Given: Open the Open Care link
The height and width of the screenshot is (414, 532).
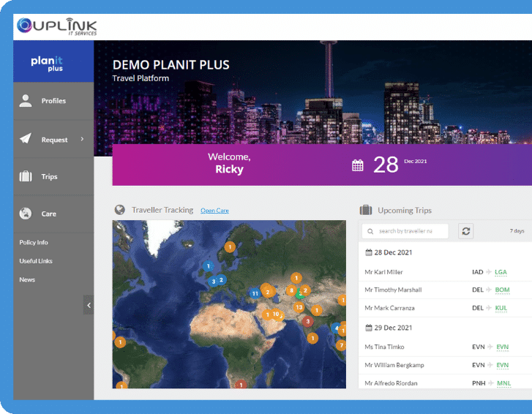Looking at the screenshot, I should pos(214,211).
